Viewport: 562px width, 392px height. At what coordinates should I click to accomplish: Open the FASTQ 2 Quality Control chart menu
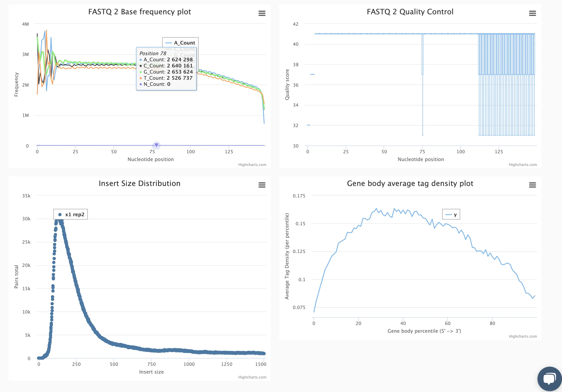[x=532, y=13]
